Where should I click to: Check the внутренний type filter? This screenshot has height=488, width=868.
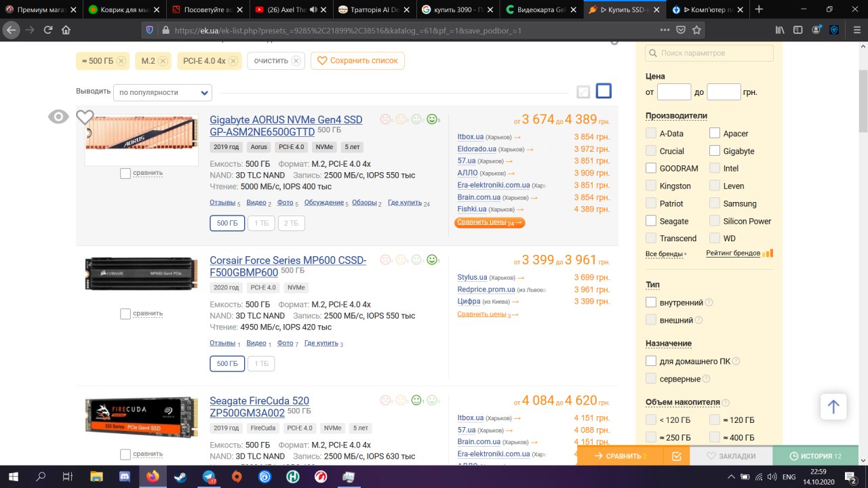coord(651,302)
